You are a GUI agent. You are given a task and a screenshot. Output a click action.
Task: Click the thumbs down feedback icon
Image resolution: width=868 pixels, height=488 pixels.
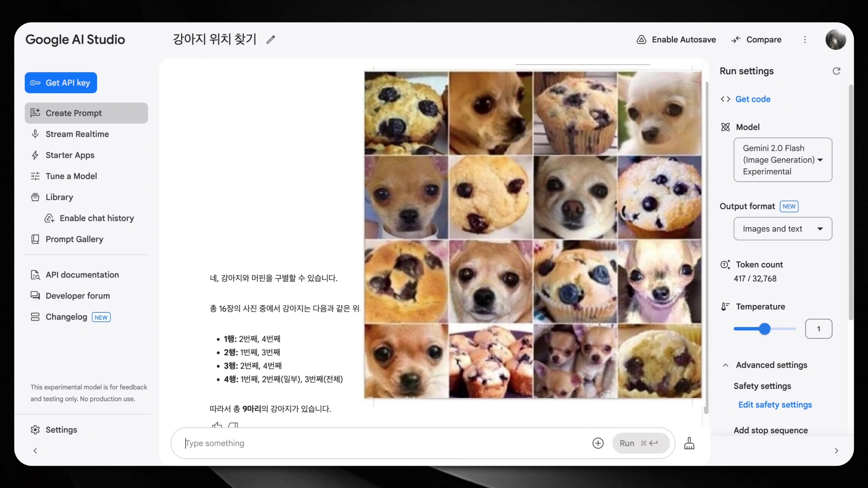[x=233, y=425]
